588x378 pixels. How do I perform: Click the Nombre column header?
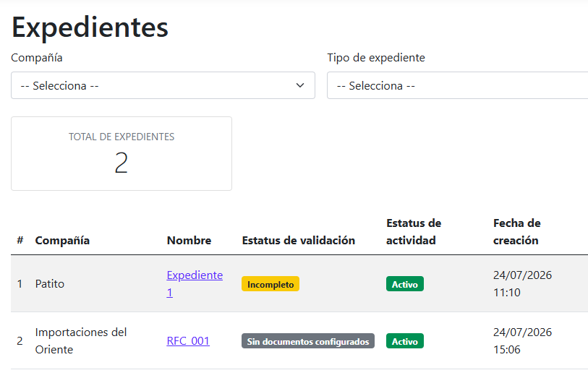pyautogui.click(x=189, y=240)
